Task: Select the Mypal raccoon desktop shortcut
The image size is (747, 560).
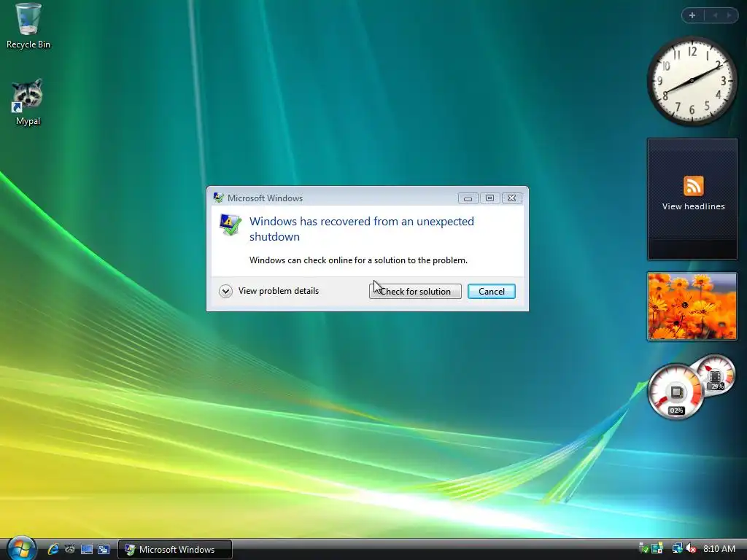Action: (x=28, y=102)
